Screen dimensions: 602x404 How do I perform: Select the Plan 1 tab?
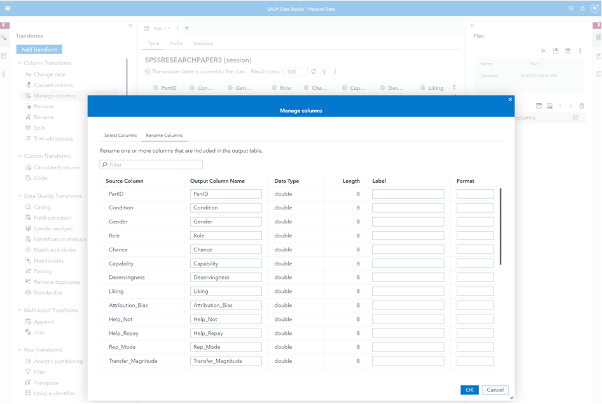click(x=161, y=28)
